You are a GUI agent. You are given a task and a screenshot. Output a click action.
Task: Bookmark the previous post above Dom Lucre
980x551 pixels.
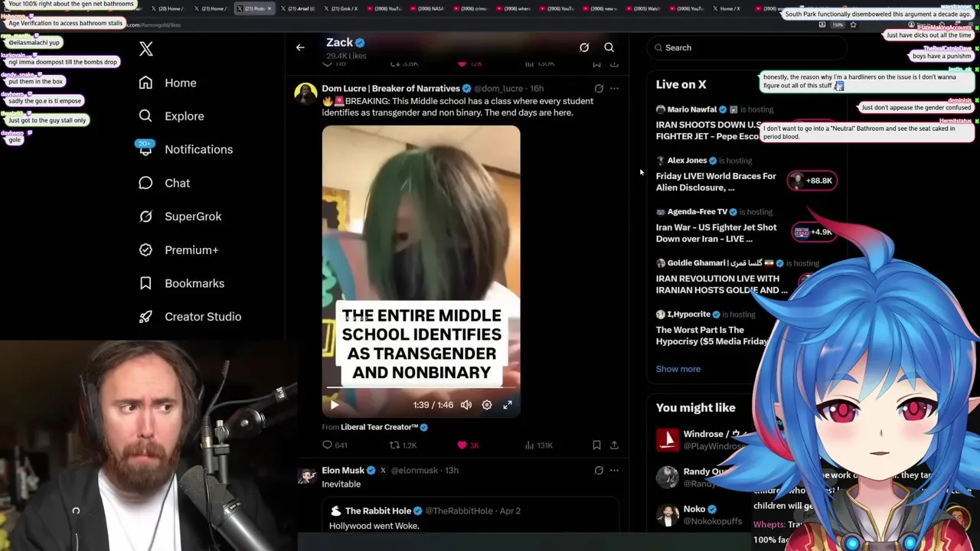596,64
